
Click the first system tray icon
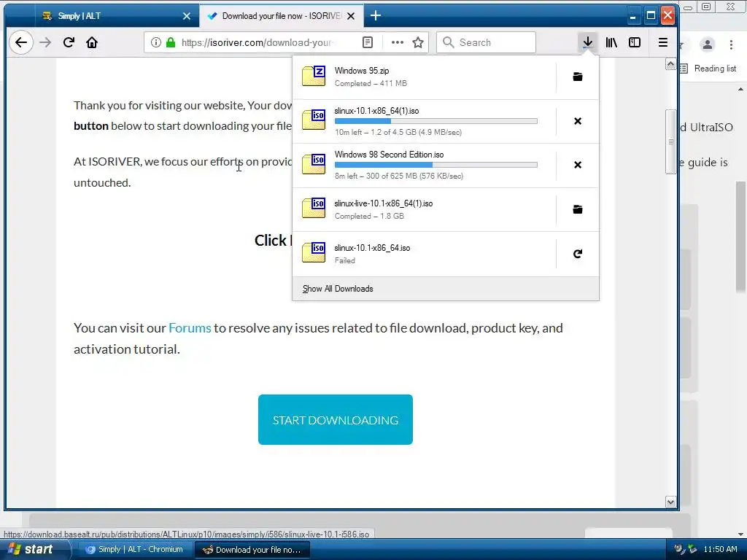[x=679, y=549]
